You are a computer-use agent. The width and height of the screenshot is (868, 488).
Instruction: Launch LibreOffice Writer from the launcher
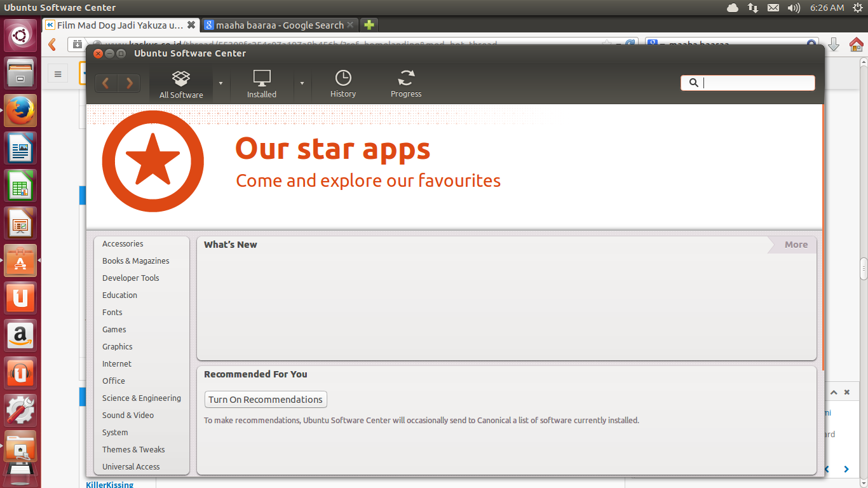coord(21,148)
